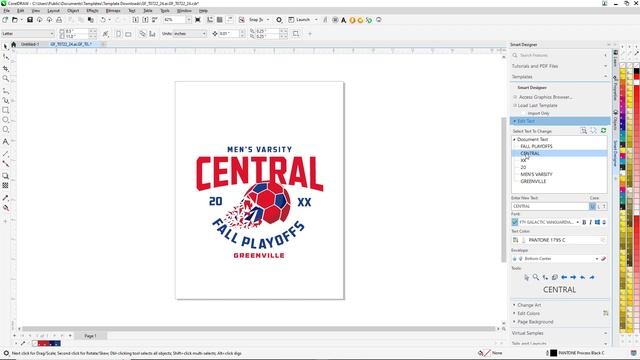Collapse the Document Text tree node
640x360 pixels.
(514, 139)
